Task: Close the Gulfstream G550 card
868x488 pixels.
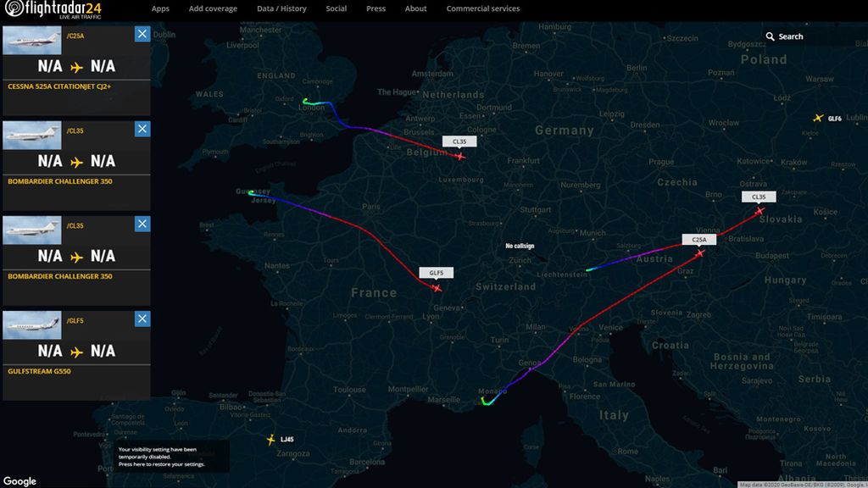Action: point(142,319)
